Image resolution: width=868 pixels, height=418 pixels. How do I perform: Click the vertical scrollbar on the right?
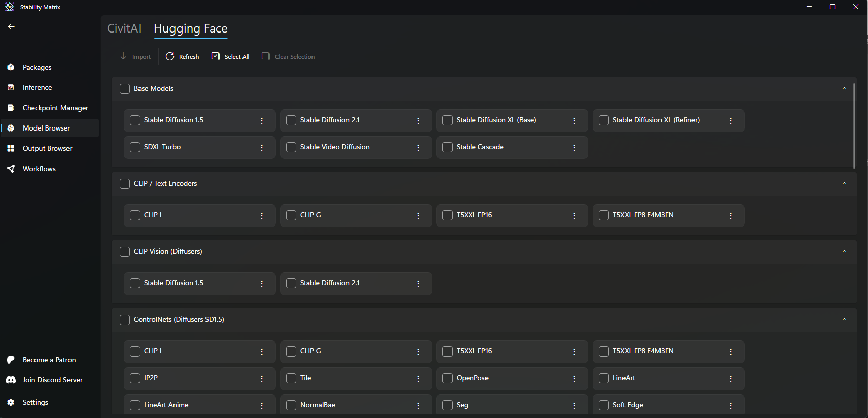click(854, 126)
